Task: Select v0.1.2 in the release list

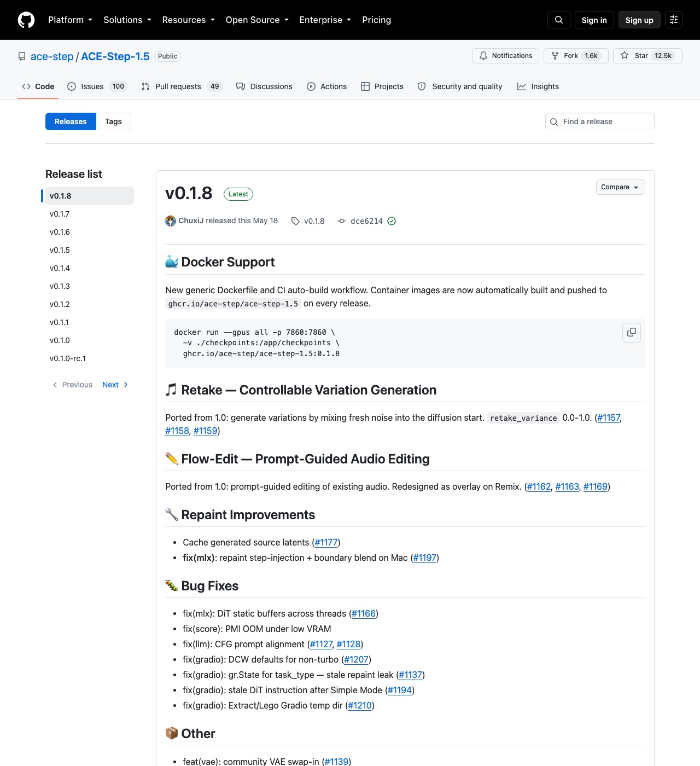Action: (x=89, y=304)
